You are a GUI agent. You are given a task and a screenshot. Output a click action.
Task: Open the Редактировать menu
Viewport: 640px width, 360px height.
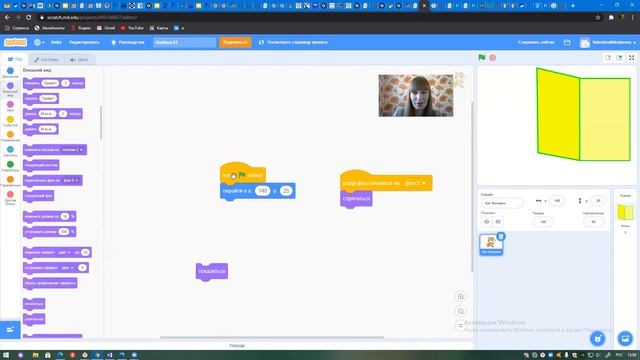[84, 42]
